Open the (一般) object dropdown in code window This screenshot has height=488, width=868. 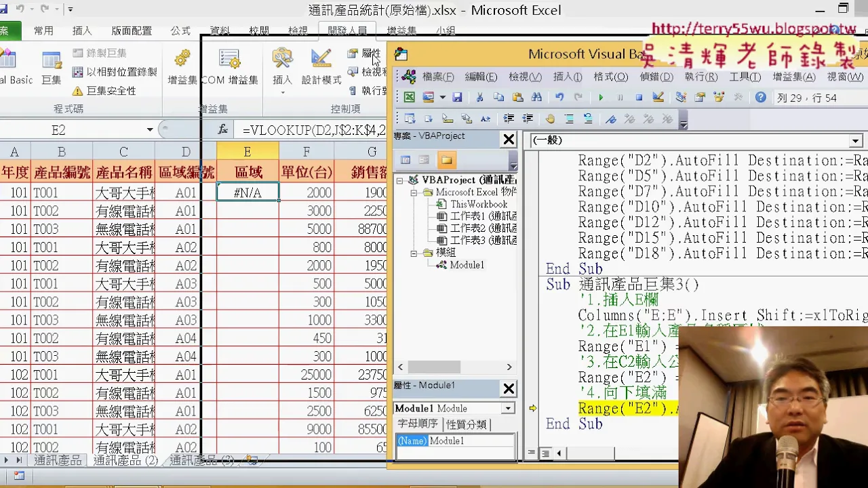pyautogui.click(x=855, y=140)
